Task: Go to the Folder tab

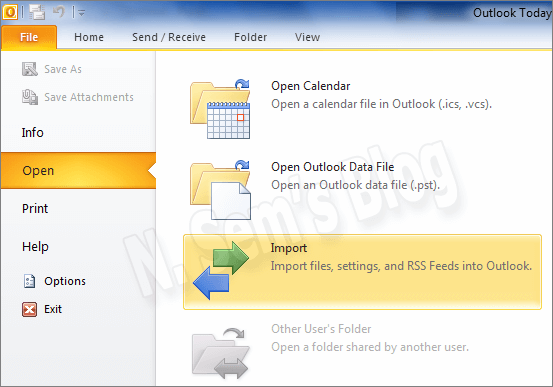Action: pyautogui.click(x=250, y=37)
